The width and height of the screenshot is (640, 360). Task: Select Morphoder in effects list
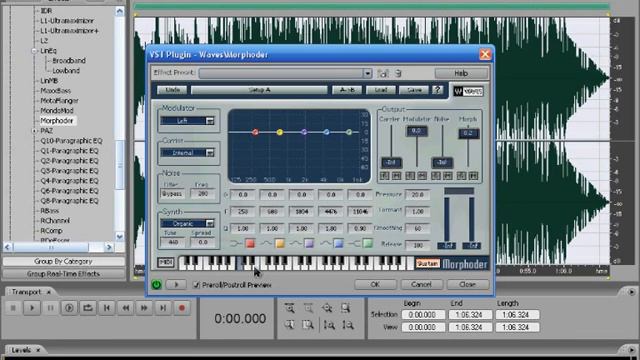point(57,121)
